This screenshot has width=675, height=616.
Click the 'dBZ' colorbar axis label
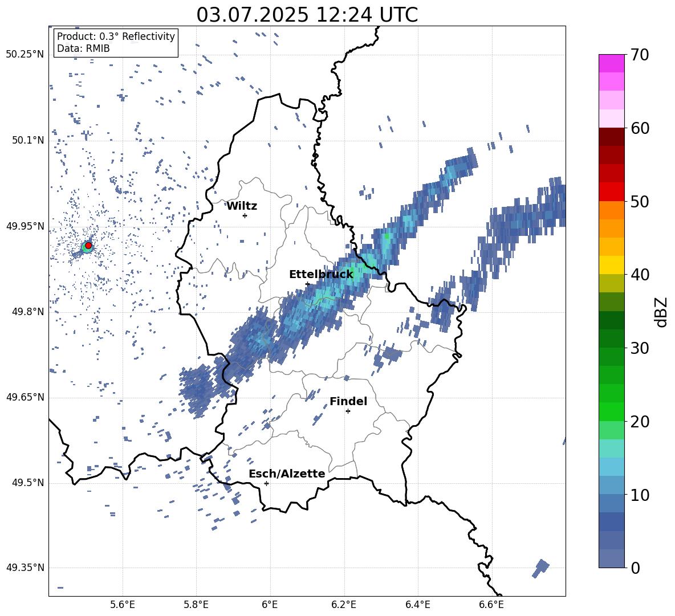click(662, 312)
